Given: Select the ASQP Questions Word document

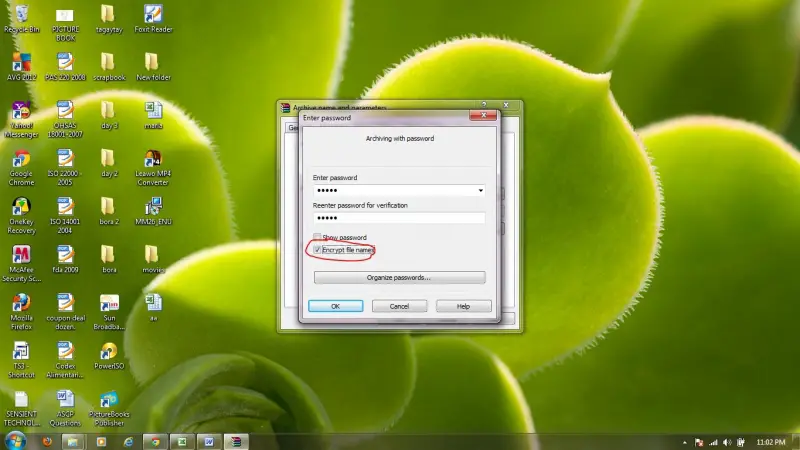Looking at the screenshot, I should click(x=65, y=408).
